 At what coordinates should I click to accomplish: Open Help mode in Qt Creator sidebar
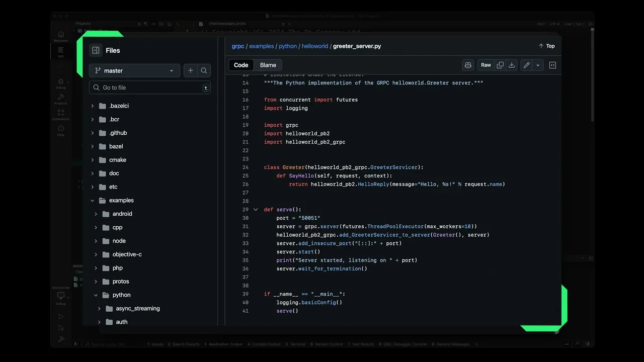tap(61, 131)
